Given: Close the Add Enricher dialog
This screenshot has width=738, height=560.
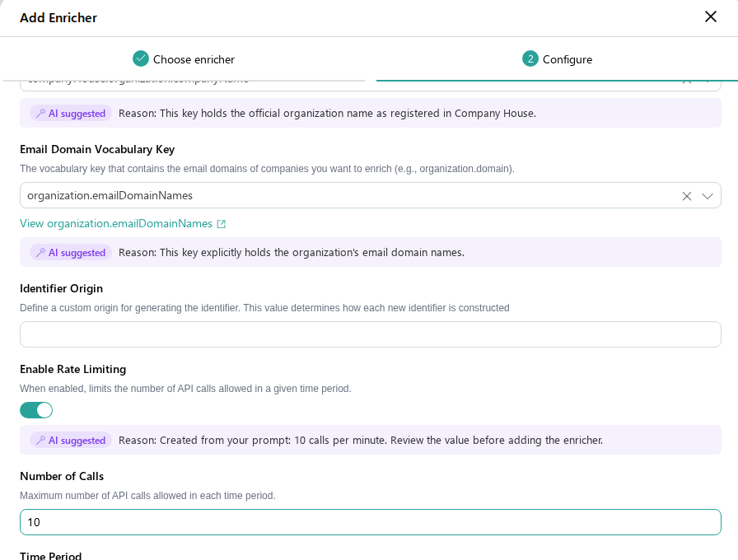Looking at the screenshot, I should 710,17.
